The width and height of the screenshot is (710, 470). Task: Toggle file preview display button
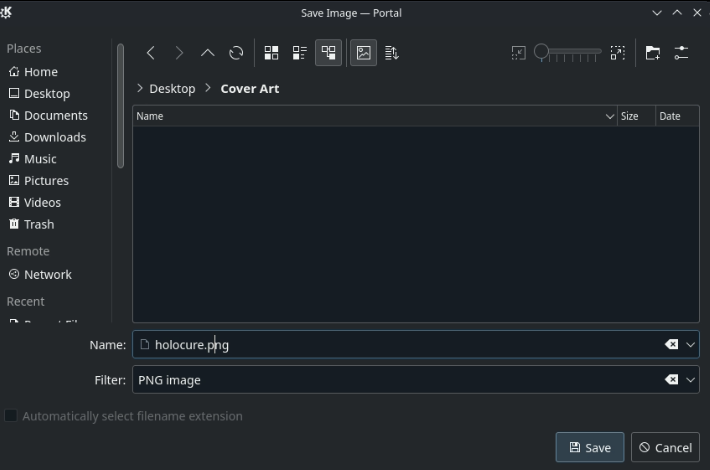[364, 53]
